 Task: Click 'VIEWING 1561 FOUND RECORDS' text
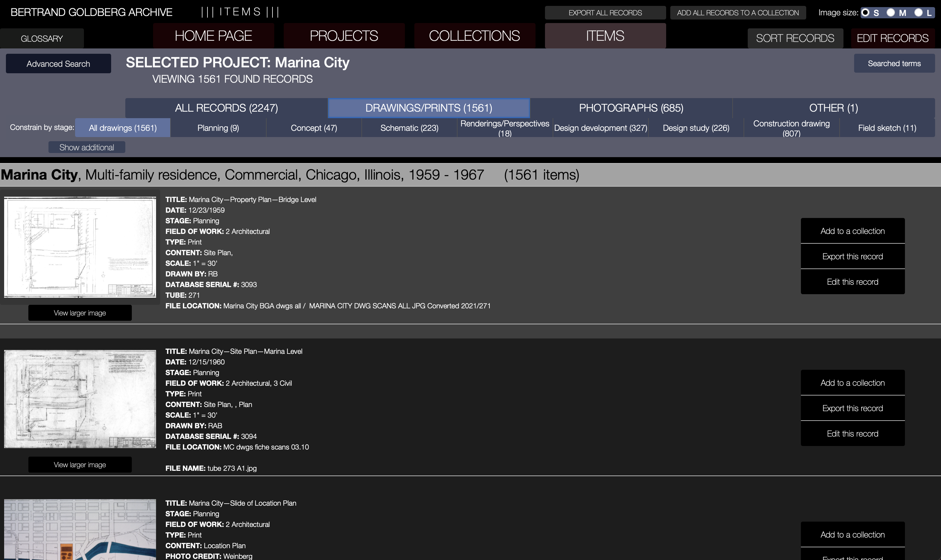[232, 79]
